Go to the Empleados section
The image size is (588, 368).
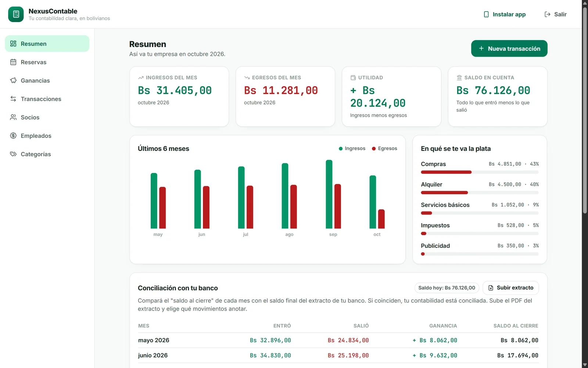(x=47, y=135)
